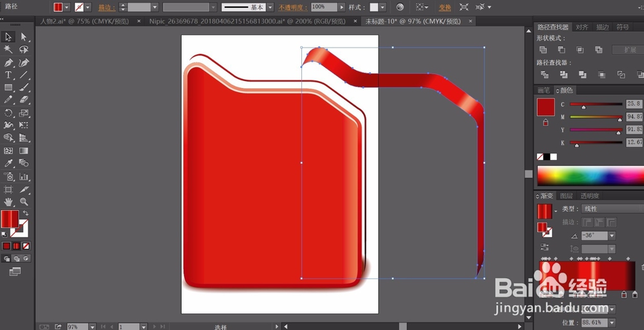Select the Line Segment tool
This screenshot has width=644, height=330.
(x=24, y=75)
